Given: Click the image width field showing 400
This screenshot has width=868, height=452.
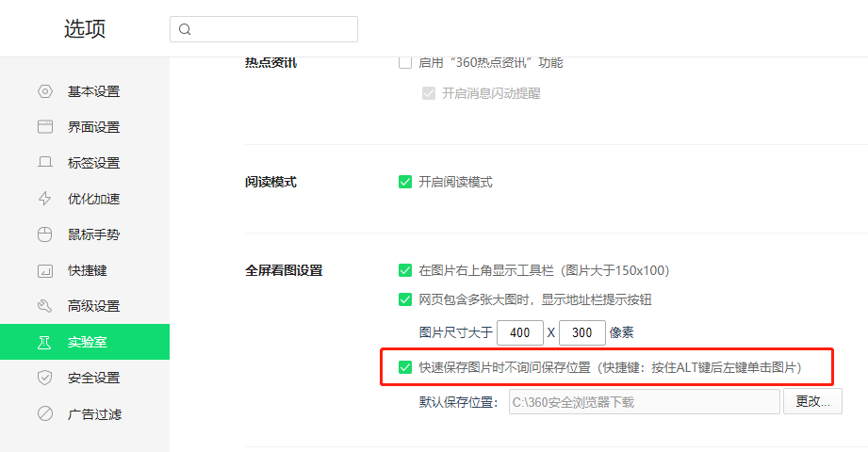Looking at the screenshot, I should pyautogui.click(x=520, y=332).
